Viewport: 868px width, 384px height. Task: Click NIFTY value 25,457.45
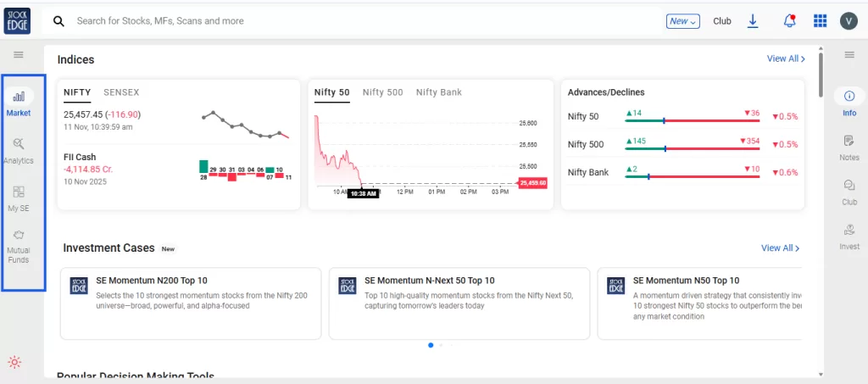click(83, 114)
